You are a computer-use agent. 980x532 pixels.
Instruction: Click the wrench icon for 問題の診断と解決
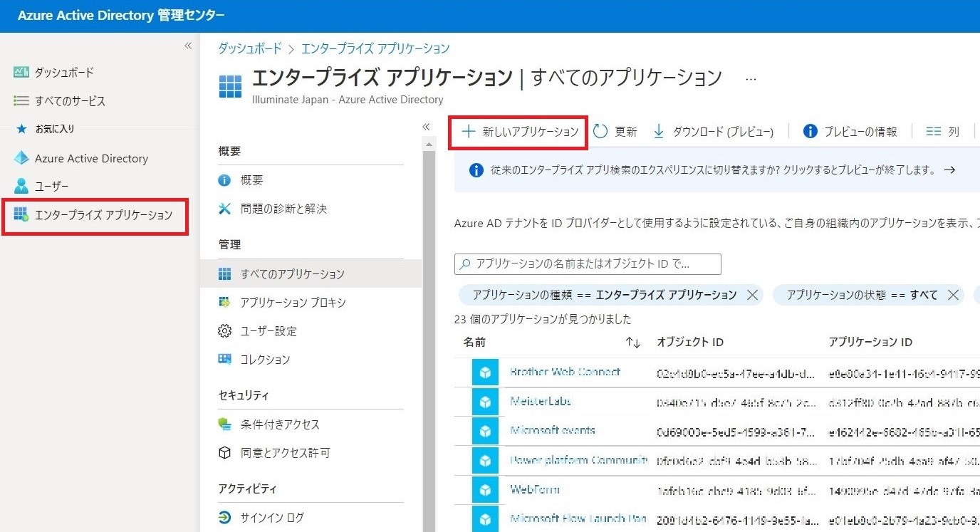click(x=224, y=209)
